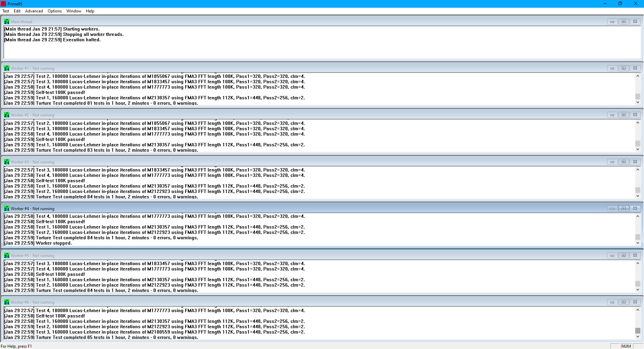The height and width of the screenshot is (349, 644).
Task: Open the Options menu
Action: [55, 11]
